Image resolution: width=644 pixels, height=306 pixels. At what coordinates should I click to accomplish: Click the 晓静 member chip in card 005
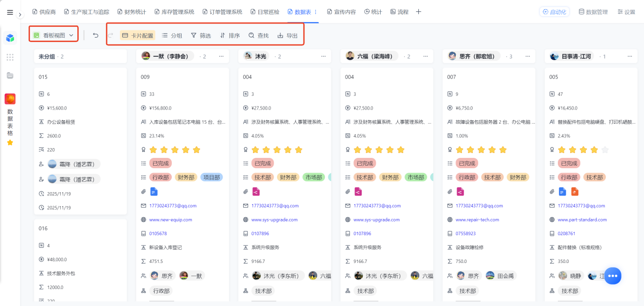tap(571, 276)
